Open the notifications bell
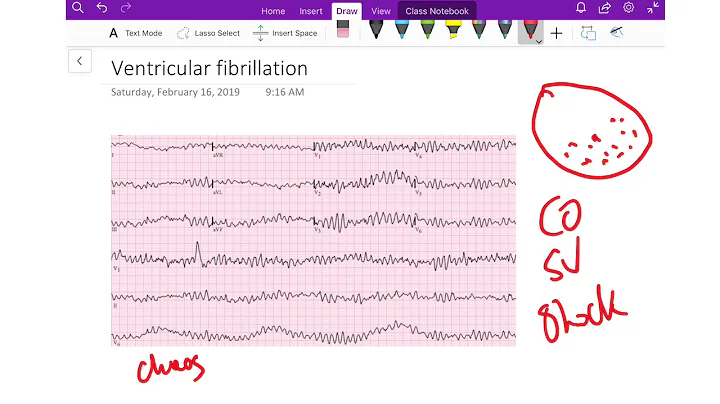Viewport: 720px width, 404px height. pyautogui.click(x=581, y=8)
